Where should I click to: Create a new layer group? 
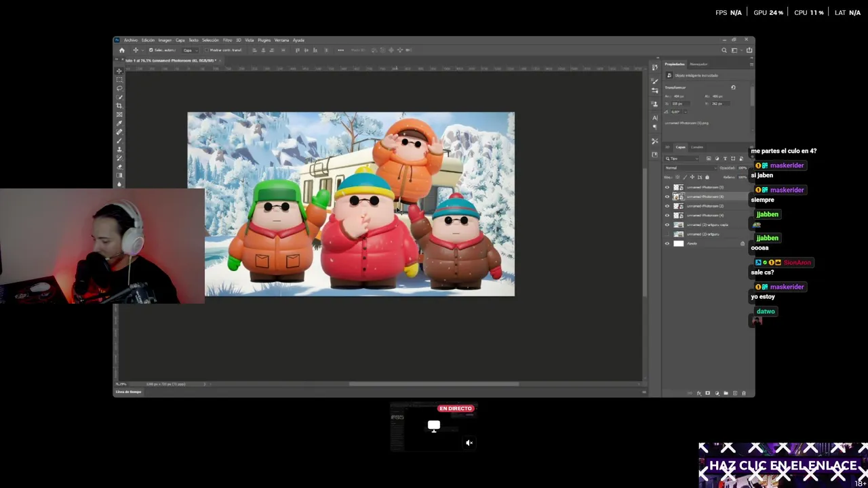click(726, 393)
